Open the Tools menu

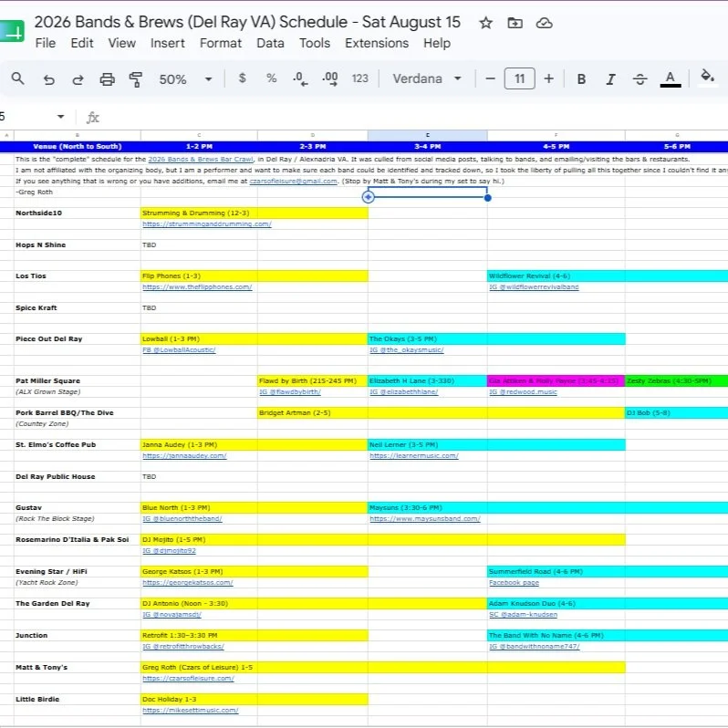pos(315,43)
